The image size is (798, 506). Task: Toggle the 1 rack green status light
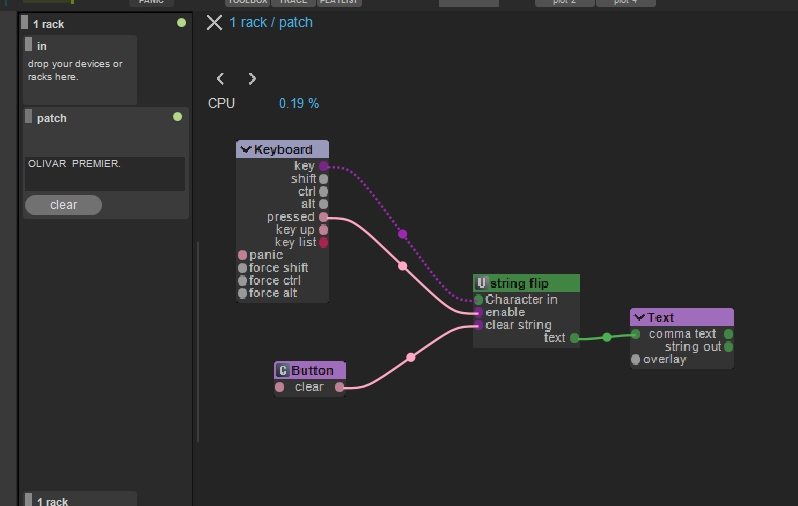181,22
